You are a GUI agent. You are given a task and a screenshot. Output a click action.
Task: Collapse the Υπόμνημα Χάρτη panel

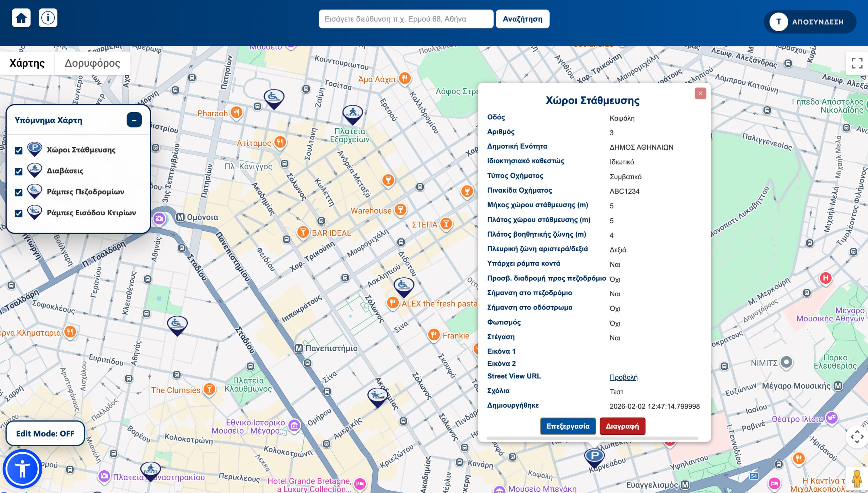(134, 120)
